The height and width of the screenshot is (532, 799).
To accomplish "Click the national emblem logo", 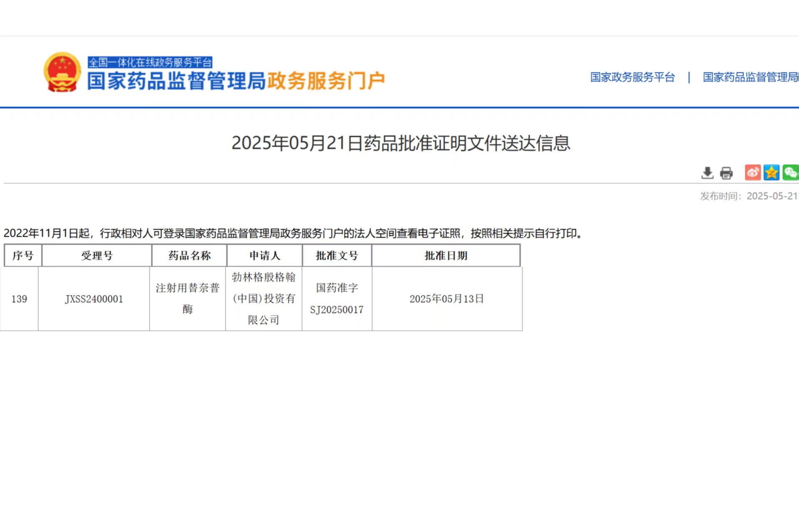I will click(x=62, y=72).
